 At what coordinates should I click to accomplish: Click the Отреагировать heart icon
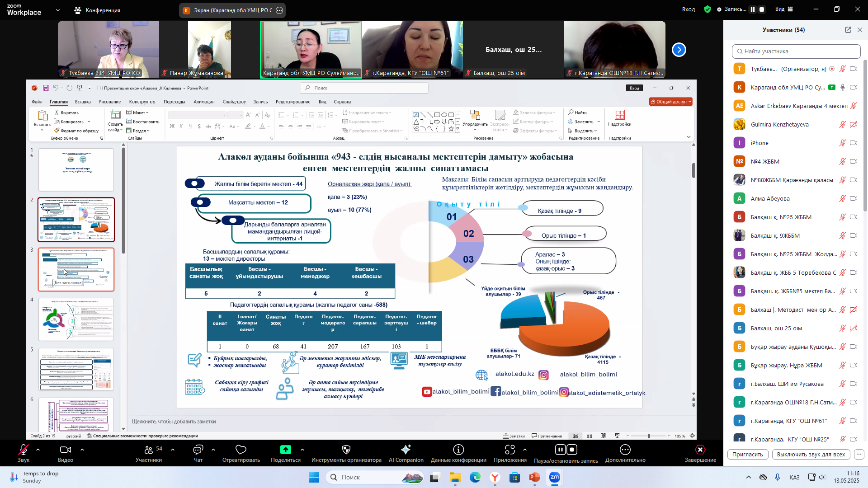tap(241, 450)
